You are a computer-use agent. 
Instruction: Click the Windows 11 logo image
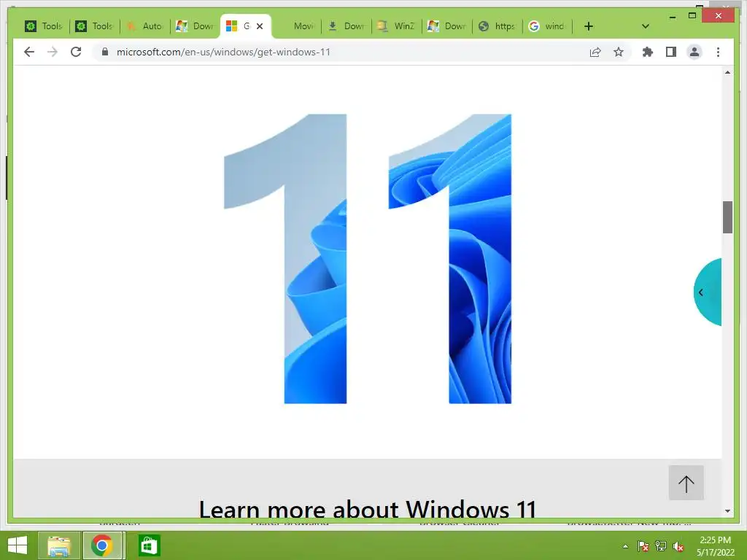coord(368,259)
